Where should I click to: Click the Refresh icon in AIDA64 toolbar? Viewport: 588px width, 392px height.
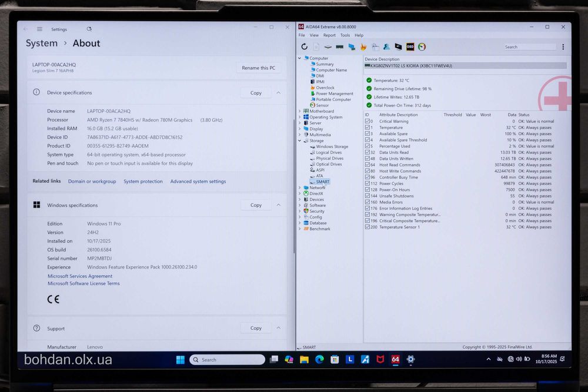point(304,46)
